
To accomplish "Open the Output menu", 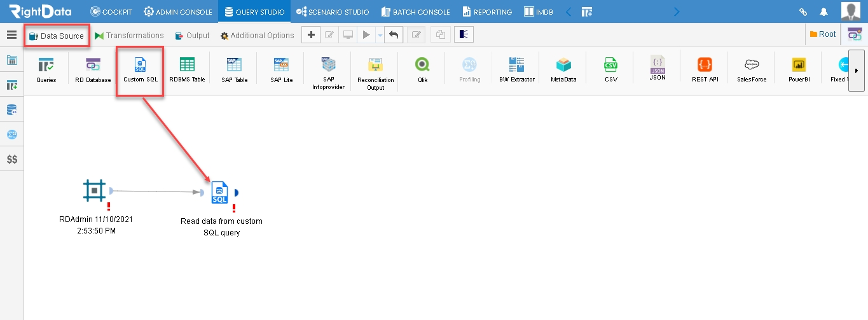I will 192,36.
